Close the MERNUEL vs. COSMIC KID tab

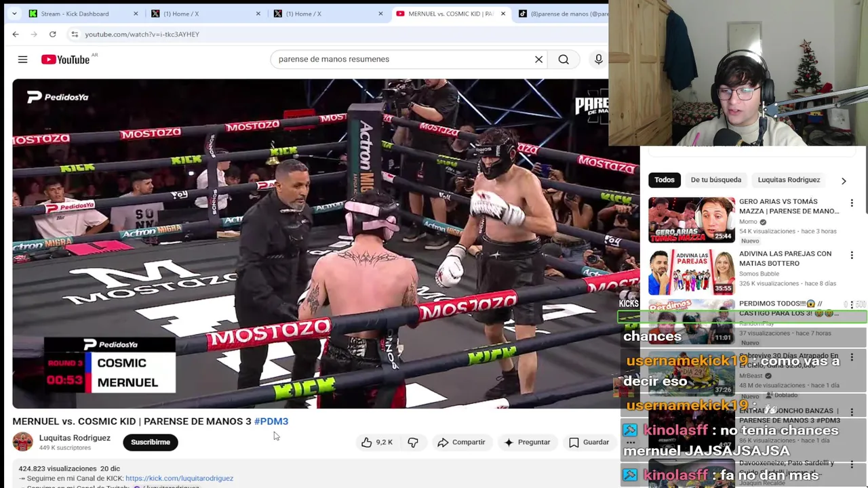[x=502, y=14]
